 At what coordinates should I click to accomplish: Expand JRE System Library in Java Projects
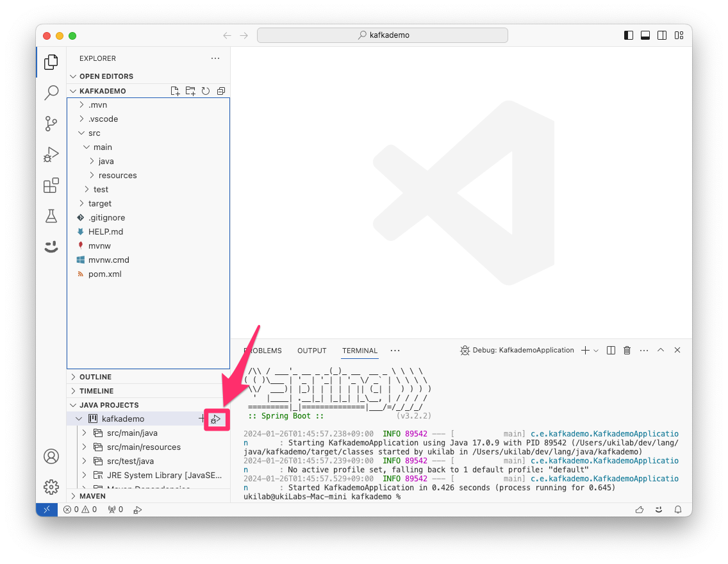pos(149,476)
